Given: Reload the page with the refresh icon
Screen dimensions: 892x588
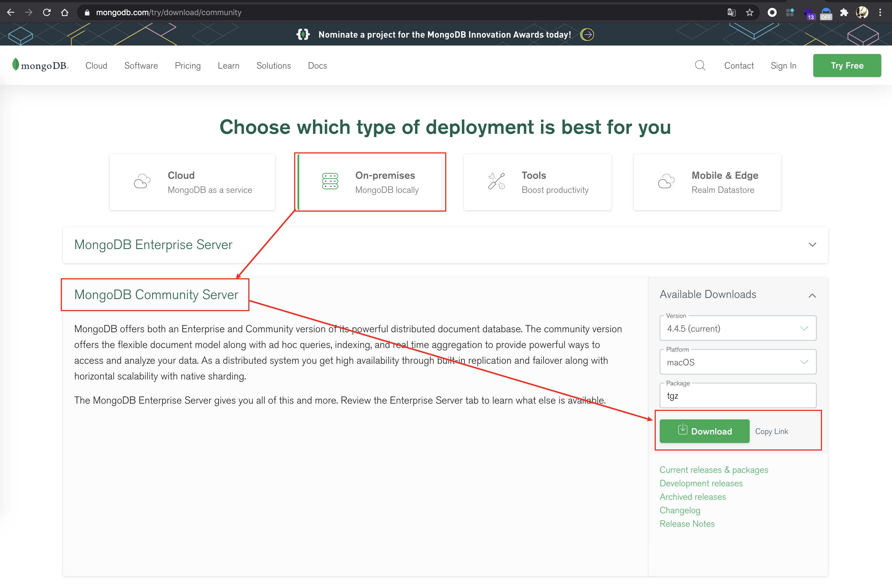Looking at the screenshot, I should coord(46,12).
